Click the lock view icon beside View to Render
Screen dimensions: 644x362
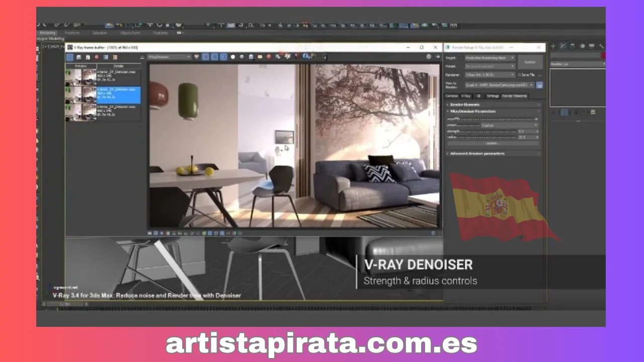click(x=539, y=85)
